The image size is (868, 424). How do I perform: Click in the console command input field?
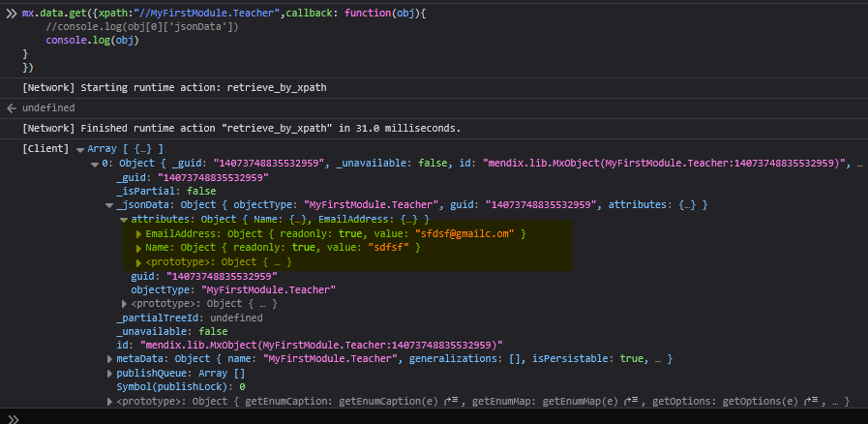point(435,417)
